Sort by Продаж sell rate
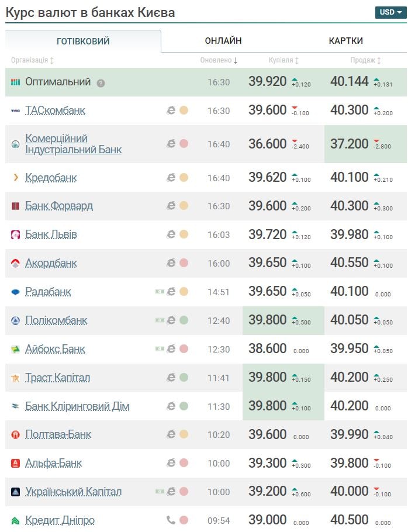The height and width of the screenshot is (532, 408). click(366, 60)
